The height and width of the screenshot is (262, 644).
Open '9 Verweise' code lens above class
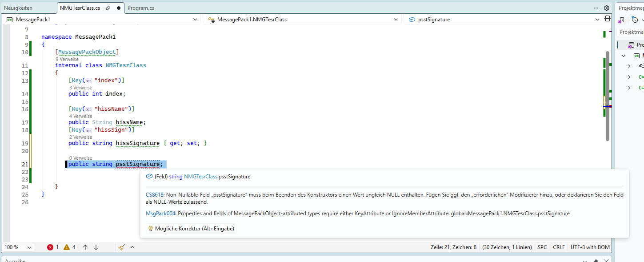(67, 59)
